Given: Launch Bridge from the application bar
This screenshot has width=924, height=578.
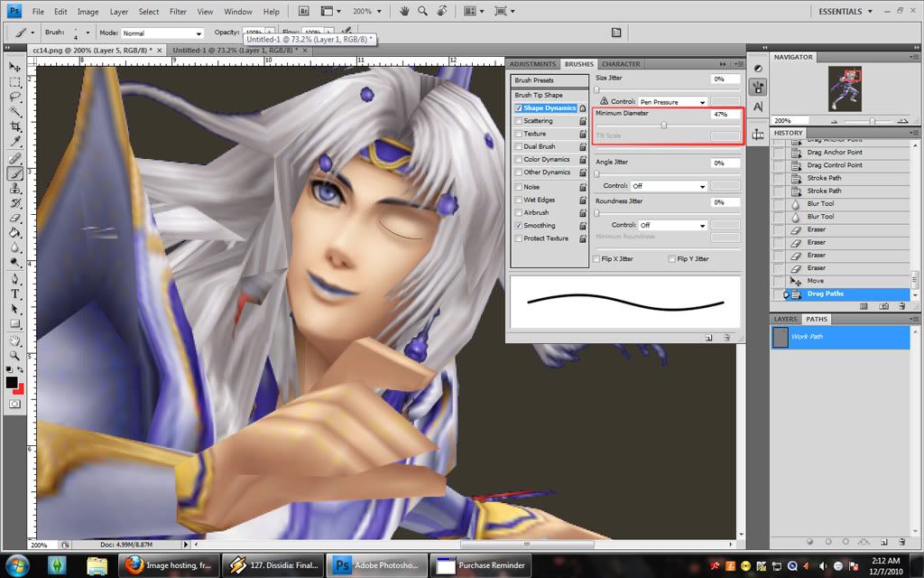Looking at the screenshot, I should [304, 12].
